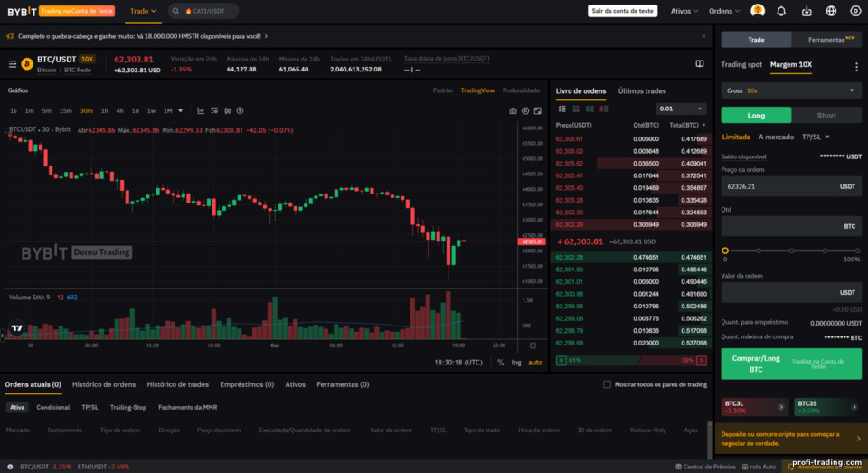868x473 pixels.
Task: Open the search box with CATI/USDT
Action: (203, 11)
